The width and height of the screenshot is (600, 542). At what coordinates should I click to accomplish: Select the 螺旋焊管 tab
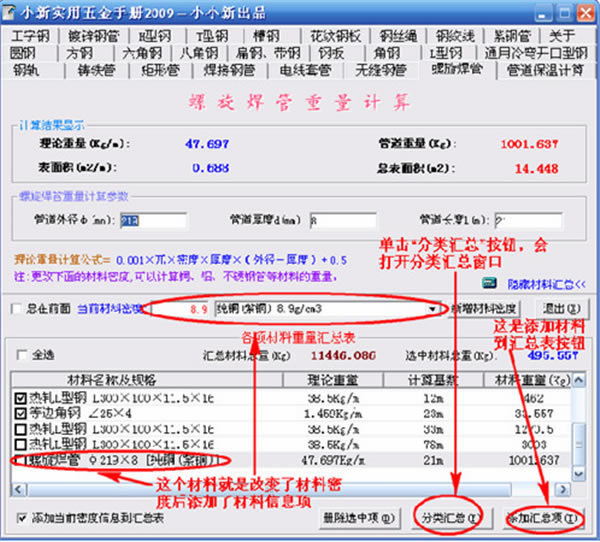(x=457, y=69)
